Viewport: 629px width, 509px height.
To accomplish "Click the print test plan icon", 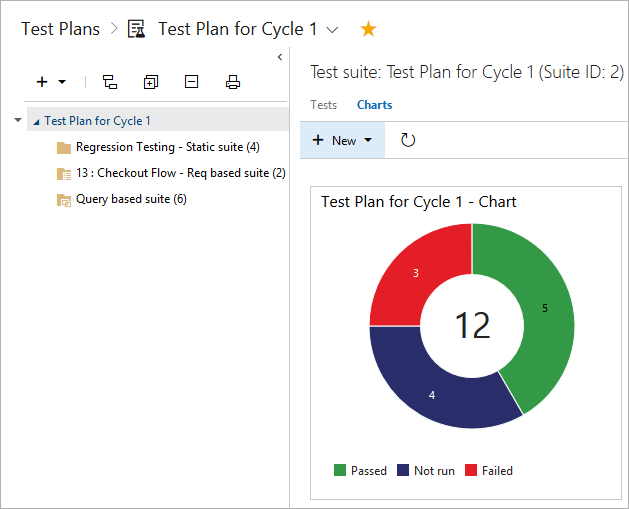I will pos(233,82).
